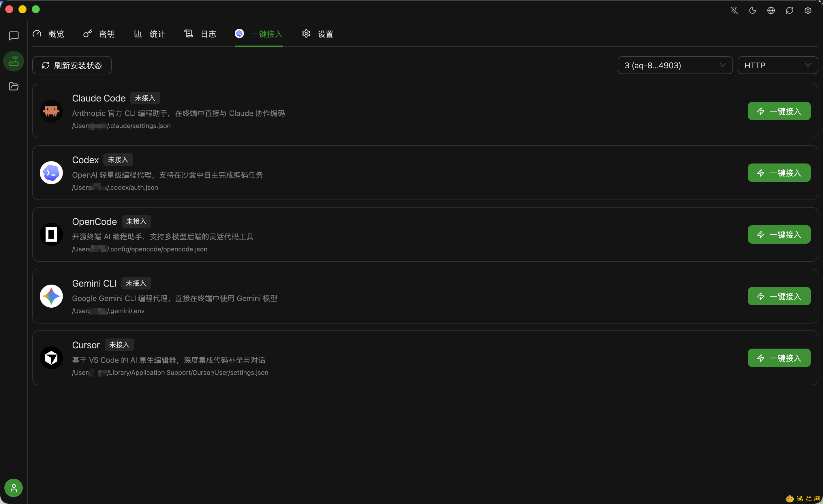823x504 pixels.
Task: Open the top-right settings gear
Action: click(x=808, y=10)
